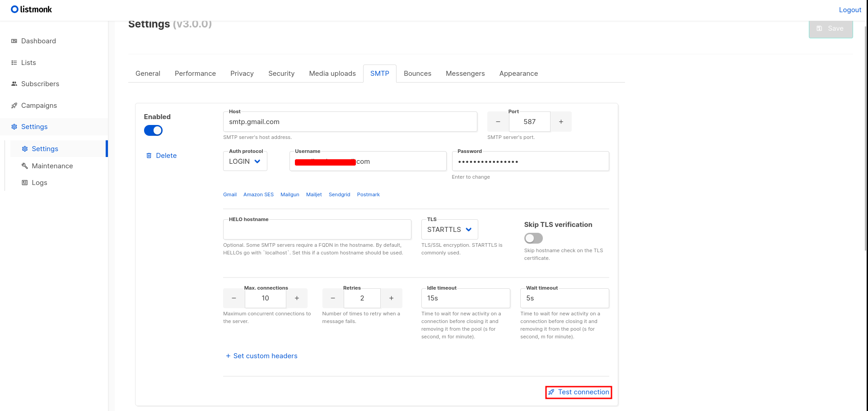Viewport: 868px width, 411px height.
Task: Click the Max. connections value field
Action: point(265,298)
